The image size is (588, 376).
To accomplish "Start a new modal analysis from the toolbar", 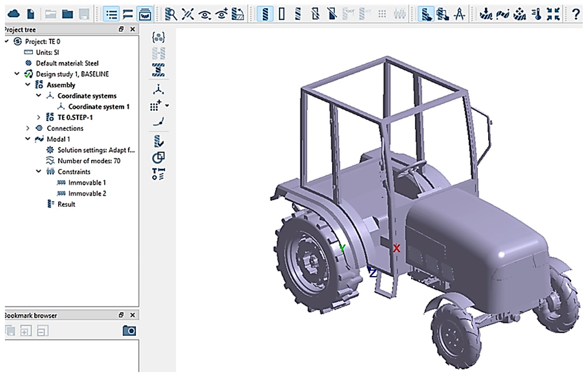I will click(503, 14).
